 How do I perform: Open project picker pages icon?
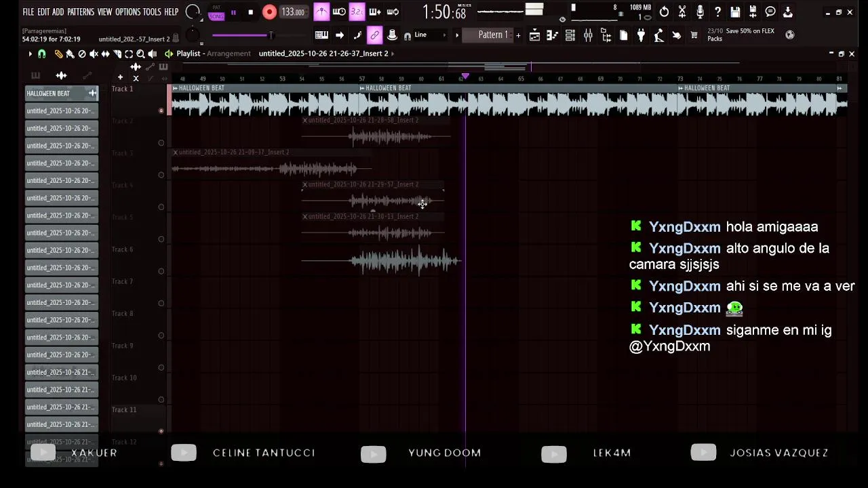coord(623,35)
